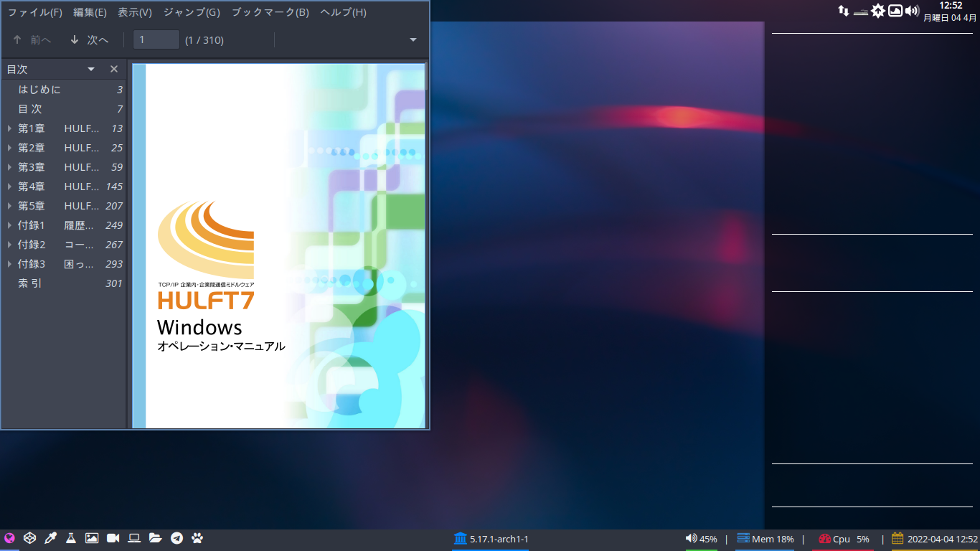Image resolution: width=980 pixels, height=551 pixels.
Task: Open the file manager folder icon
Action: tap(155, 538)
